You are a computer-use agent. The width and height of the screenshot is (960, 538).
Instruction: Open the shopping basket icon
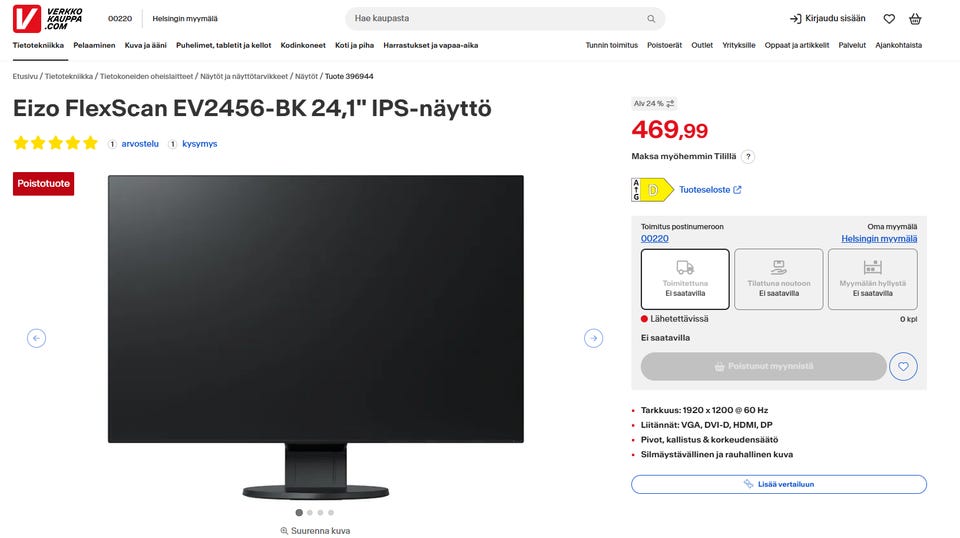(915, 19)
